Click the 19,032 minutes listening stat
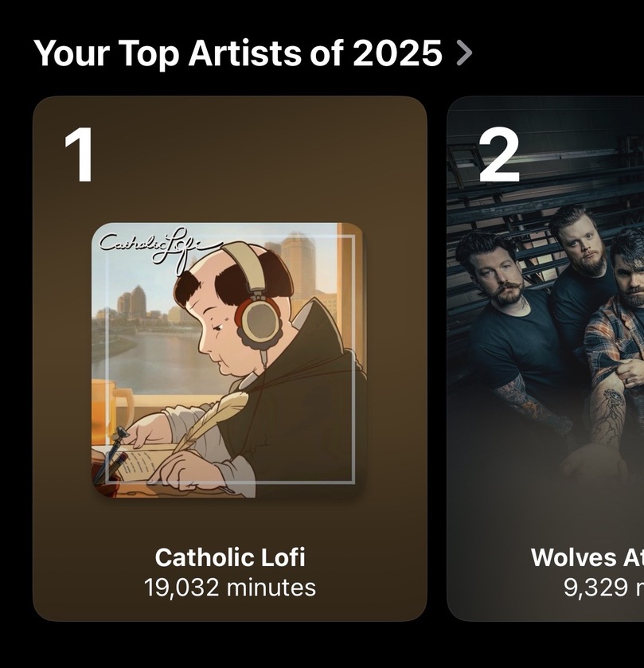 click(x=229, y=588)
